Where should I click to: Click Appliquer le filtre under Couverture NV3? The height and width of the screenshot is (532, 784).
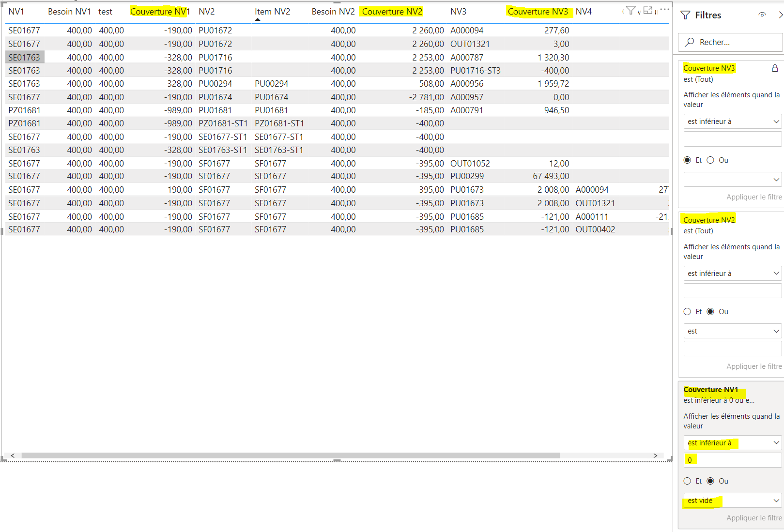(754, 197)
